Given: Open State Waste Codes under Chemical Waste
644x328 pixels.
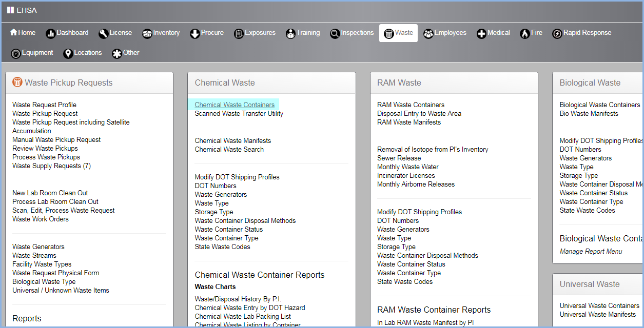Looking at the screenshot, I should (223, 247).
